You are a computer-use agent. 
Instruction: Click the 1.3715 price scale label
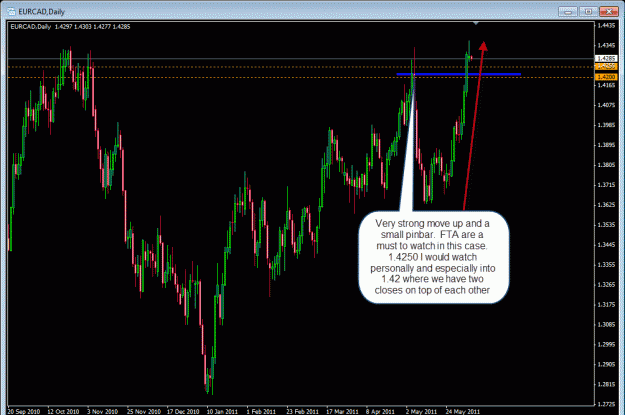point(606,185)
